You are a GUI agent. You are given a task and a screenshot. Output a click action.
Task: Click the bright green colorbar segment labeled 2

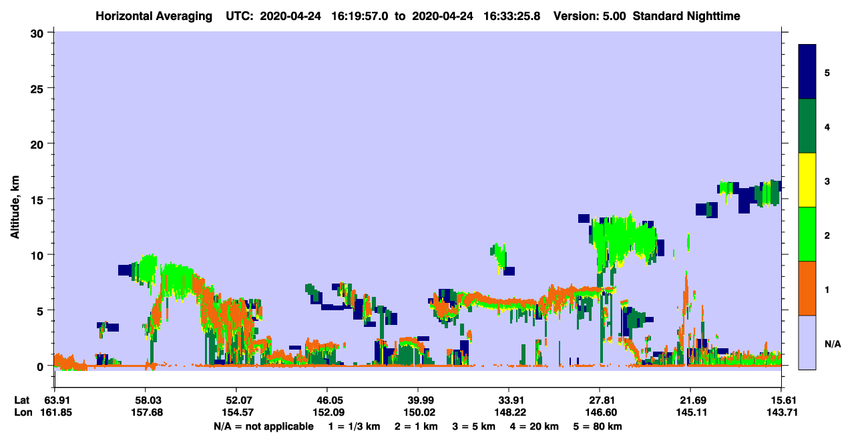807,234
